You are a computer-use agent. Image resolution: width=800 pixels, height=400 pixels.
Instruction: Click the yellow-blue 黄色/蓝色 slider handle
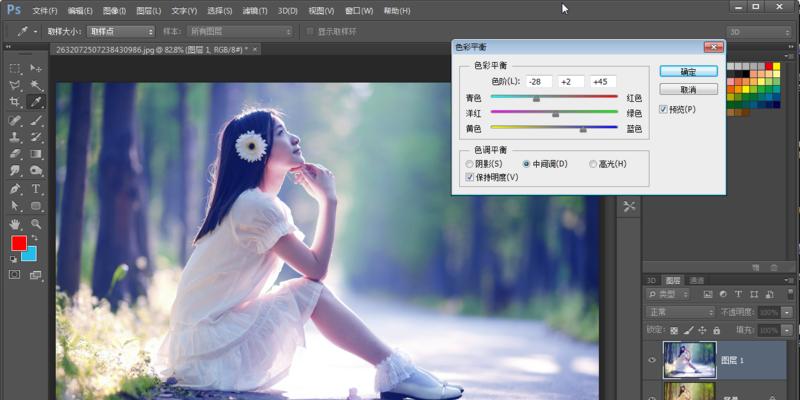coord(583,130)
